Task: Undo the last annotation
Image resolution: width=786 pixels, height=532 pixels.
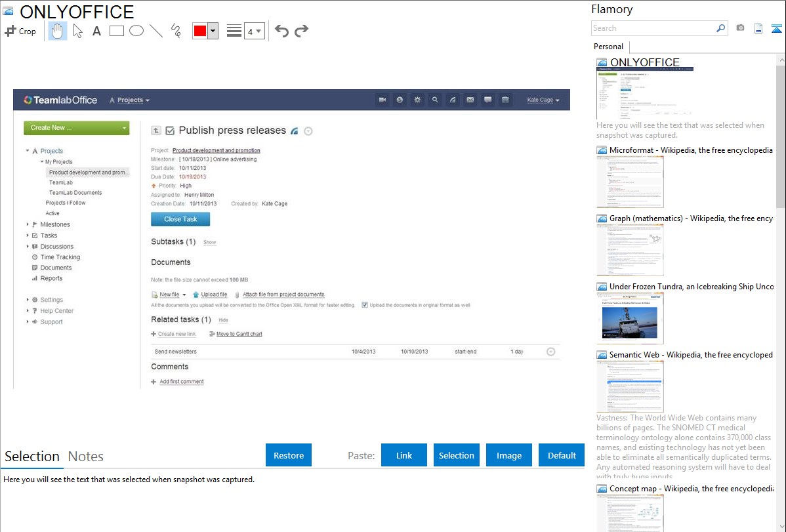Action: 281,31
